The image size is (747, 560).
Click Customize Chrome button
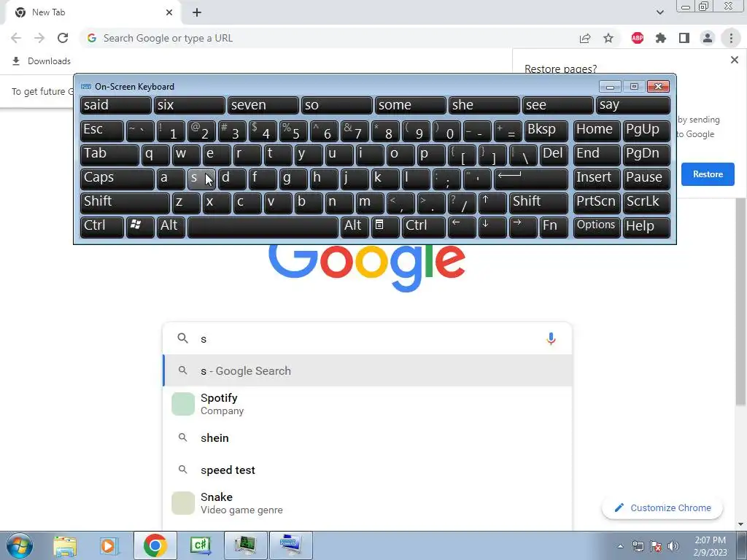[x=662, y=508]
